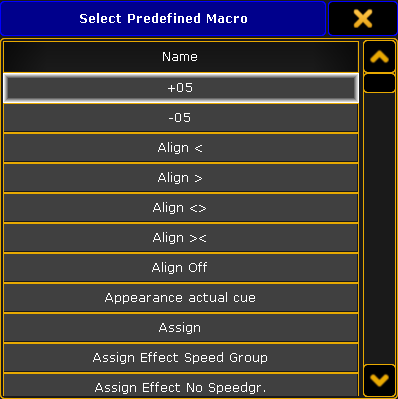398x399 pixels.
Task: Choose the Align > macro
Action: (x=181, y=178)
